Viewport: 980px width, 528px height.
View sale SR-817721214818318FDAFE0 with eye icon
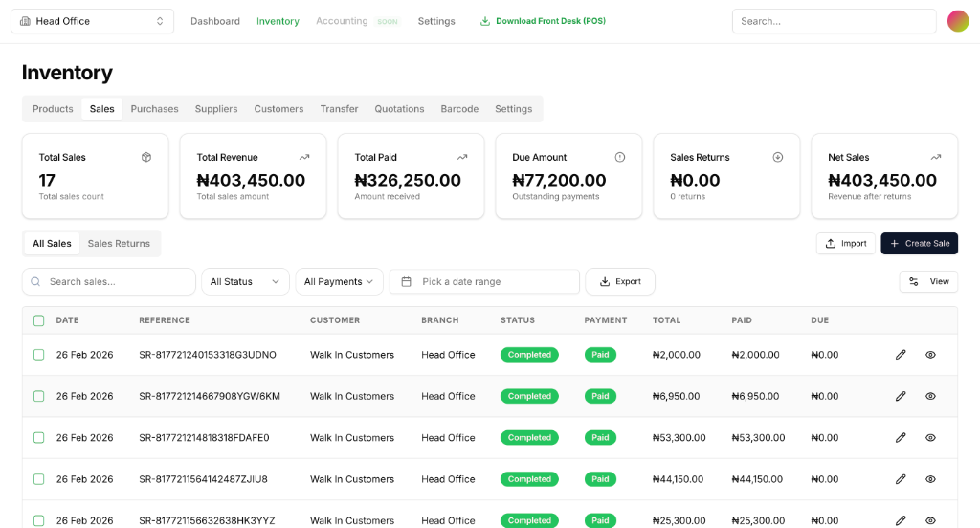pyautogui.click(x=930, y=438)
